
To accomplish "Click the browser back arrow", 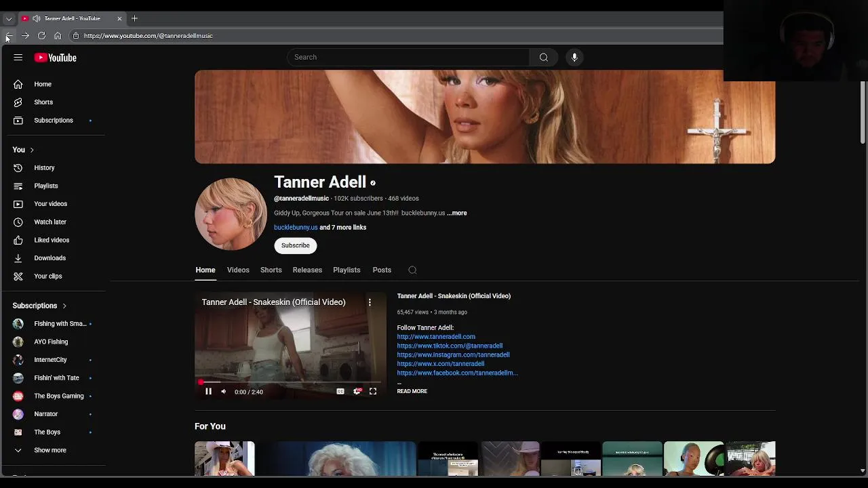I will tap(9, 36).
